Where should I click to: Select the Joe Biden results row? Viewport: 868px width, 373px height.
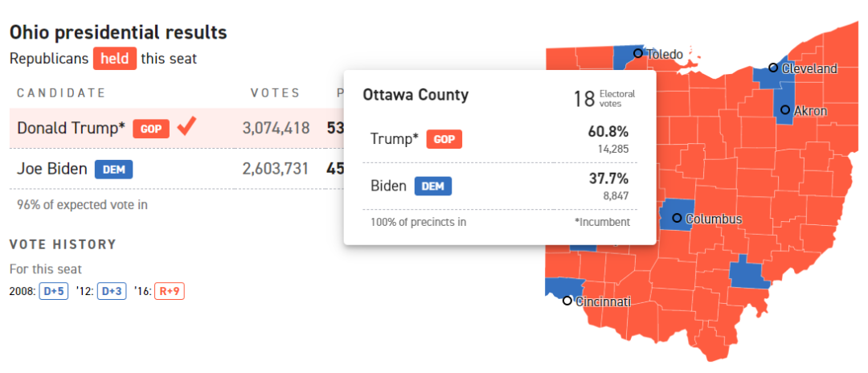pyautogui.click(x=169, y=169)
